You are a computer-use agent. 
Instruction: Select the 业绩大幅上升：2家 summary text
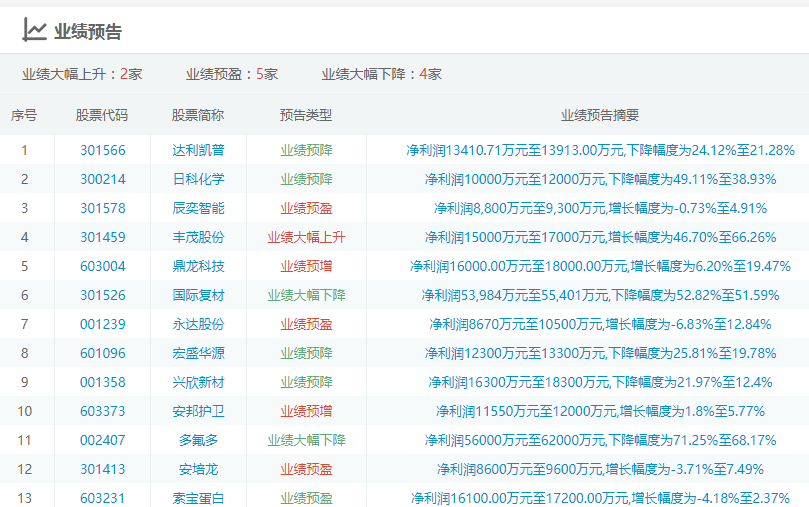82,74
